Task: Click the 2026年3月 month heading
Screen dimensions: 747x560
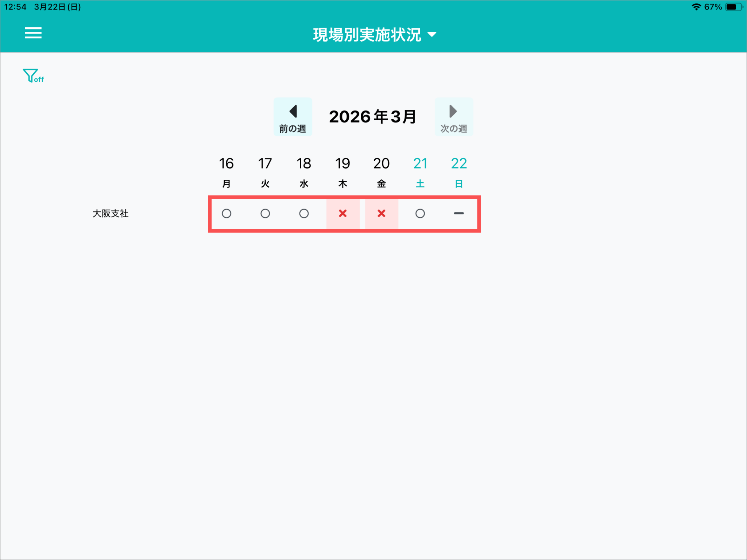Action: click(x=372, y=117)
